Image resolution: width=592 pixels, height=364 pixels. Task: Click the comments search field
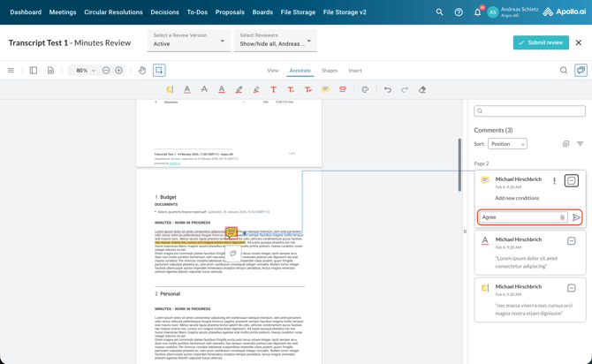pos(529,111)
